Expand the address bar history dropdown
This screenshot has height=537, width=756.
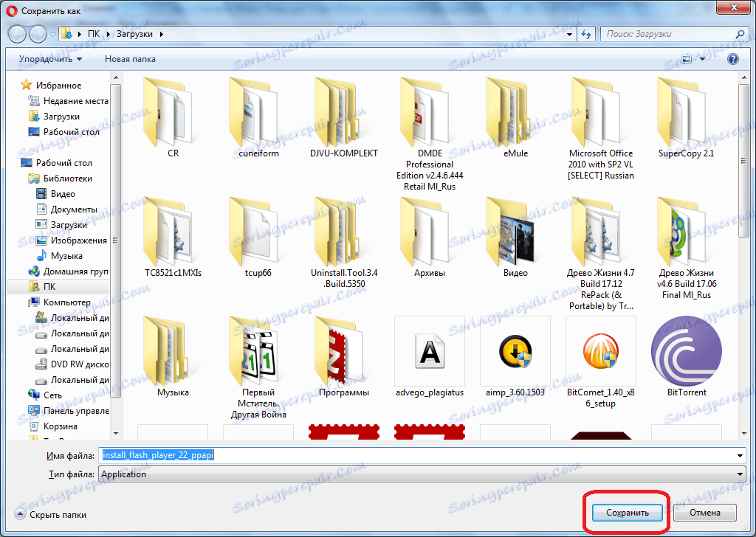coord(569,34)
